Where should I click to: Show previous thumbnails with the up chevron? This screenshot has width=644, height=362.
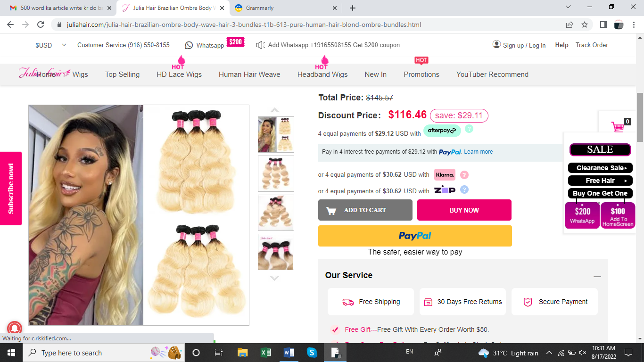pyautogui.click(x=274, y=110)
